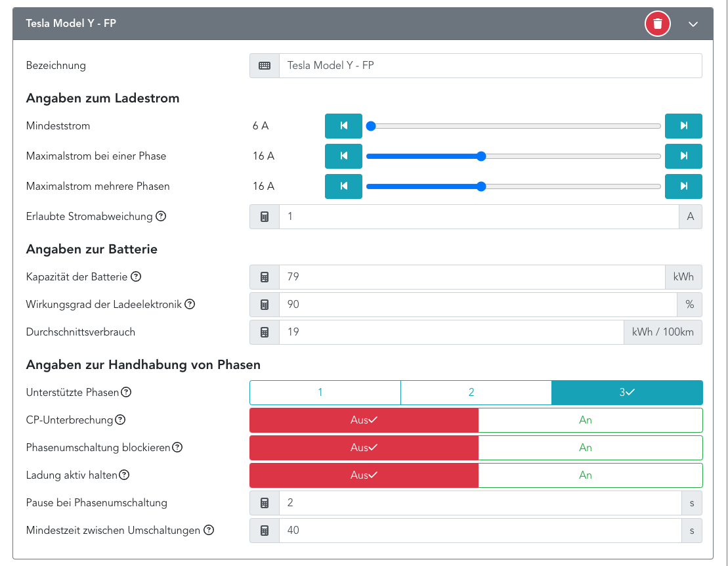Set Maximalstrom bei einer Phase to maximum

(683, 156)
